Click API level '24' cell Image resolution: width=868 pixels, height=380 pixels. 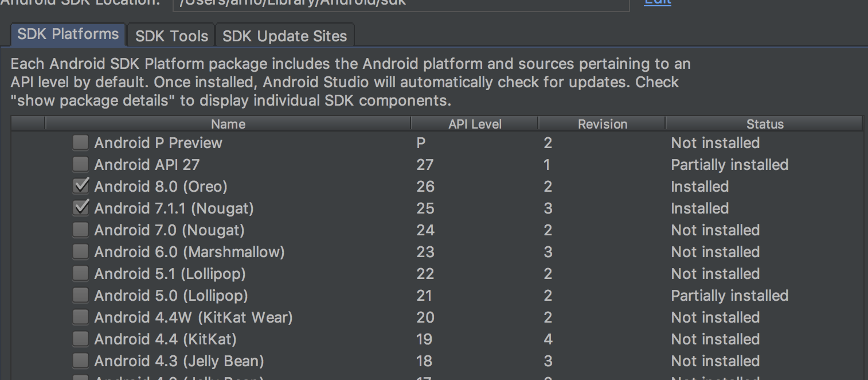(x=425, y=230)
